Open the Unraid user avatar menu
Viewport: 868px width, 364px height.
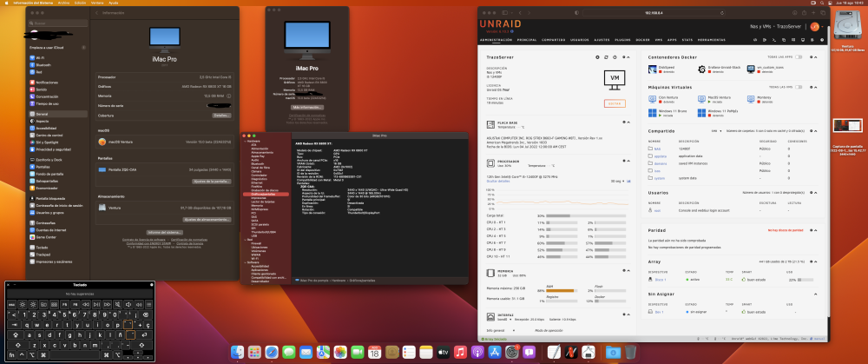814,27
